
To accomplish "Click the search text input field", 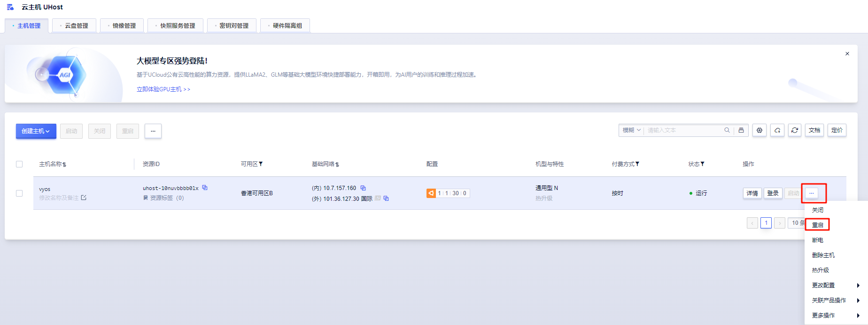I will [683, 130].
